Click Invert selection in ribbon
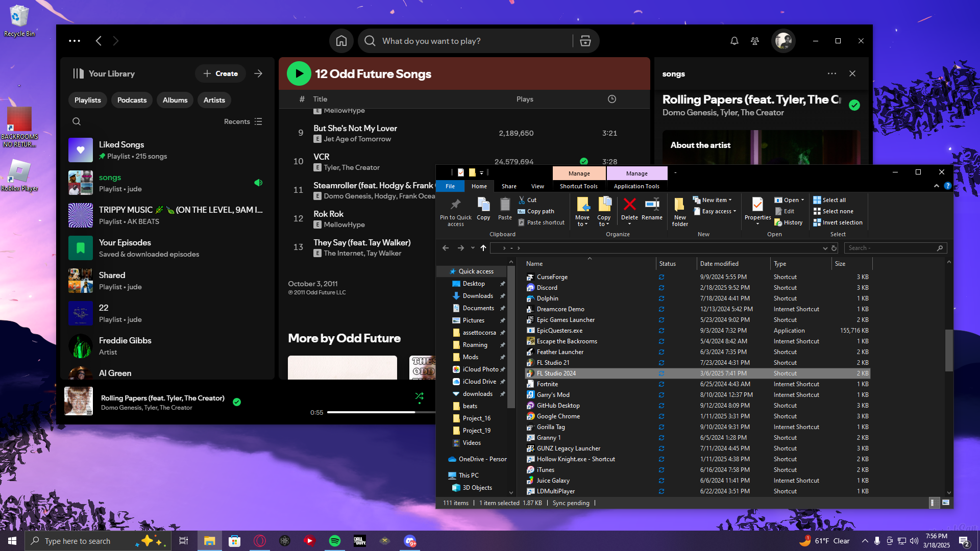 point(838,222)
